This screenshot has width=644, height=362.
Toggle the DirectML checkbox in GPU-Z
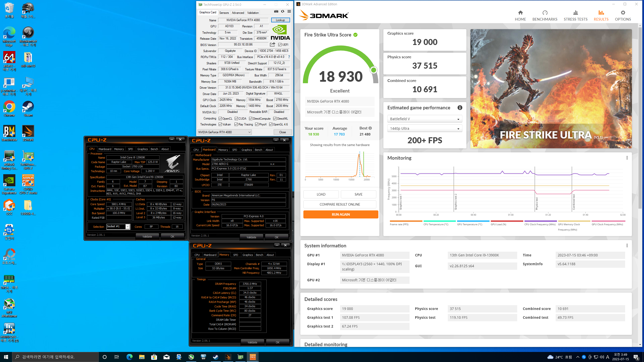tap(275, 119)
